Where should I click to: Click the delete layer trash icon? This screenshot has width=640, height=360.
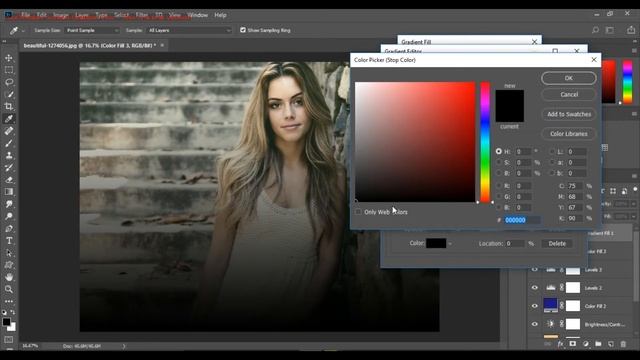(x=623, y=344)
